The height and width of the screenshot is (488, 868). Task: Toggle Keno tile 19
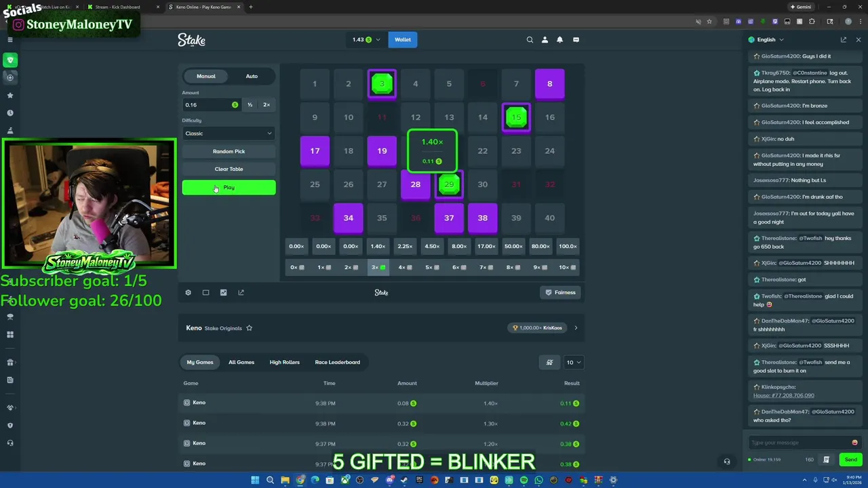(382, 150)
